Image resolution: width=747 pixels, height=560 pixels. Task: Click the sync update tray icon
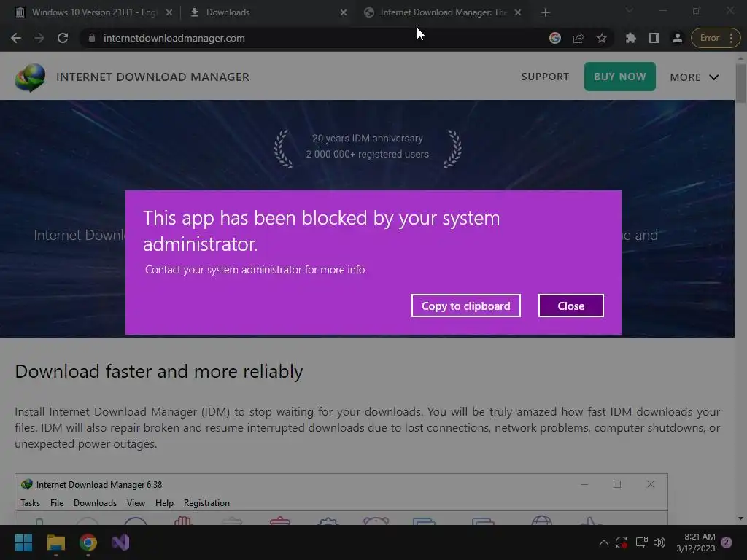pos(622,542)
